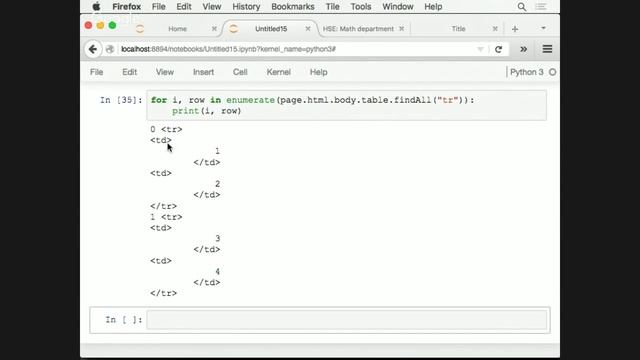
Task: Click the '0 <tr>' output line
Action: tap(166, 129)
